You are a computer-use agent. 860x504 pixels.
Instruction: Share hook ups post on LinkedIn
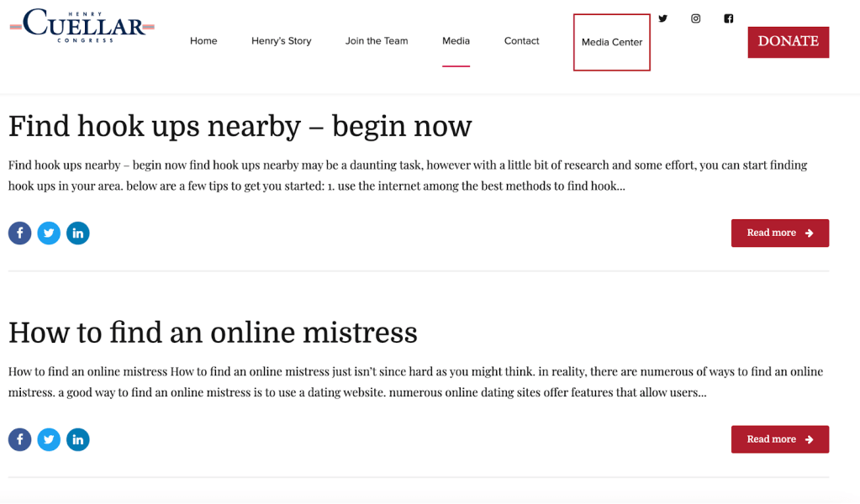78,234
